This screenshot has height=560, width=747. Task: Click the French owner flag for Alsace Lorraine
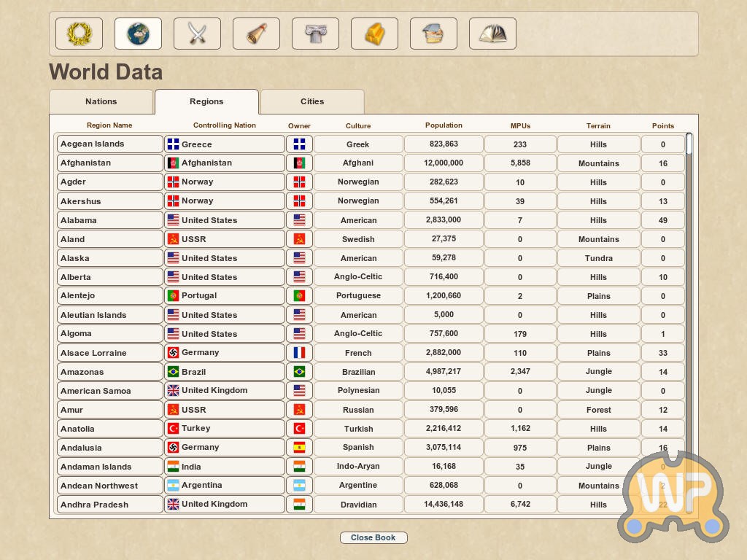[x=299, y=353]
